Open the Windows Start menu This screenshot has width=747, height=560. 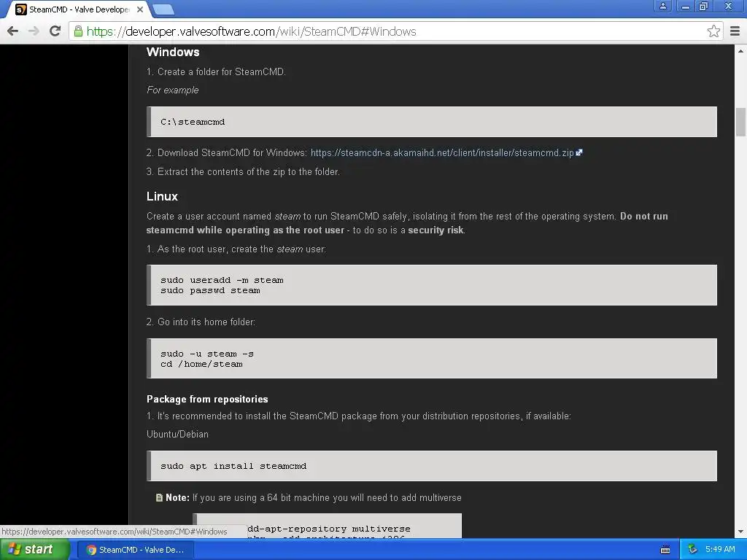34,550
